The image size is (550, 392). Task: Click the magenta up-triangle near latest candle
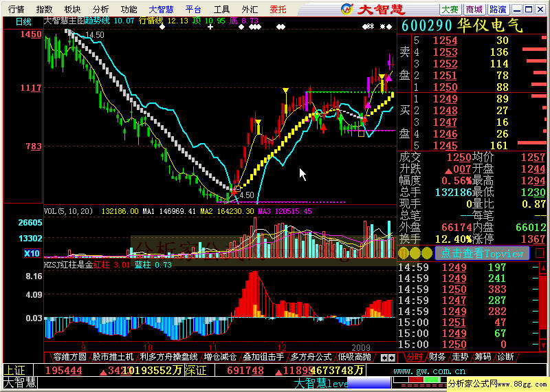coord(388,78)
